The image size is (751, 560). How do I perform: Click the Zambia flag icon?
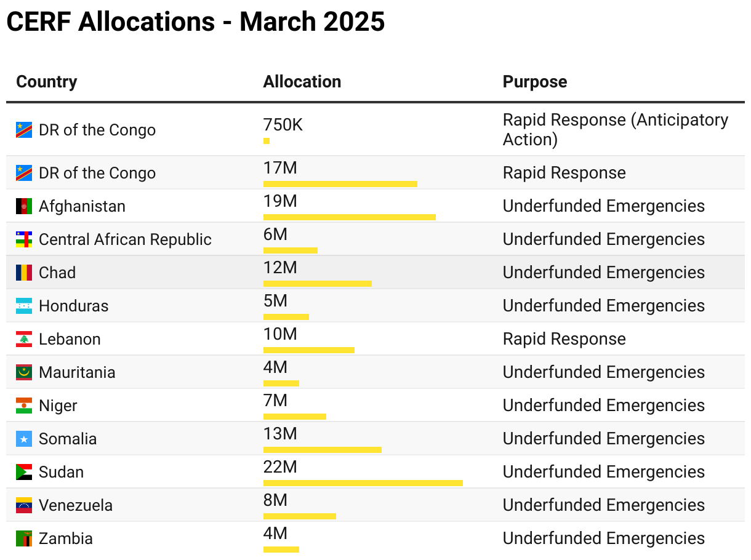24,538
